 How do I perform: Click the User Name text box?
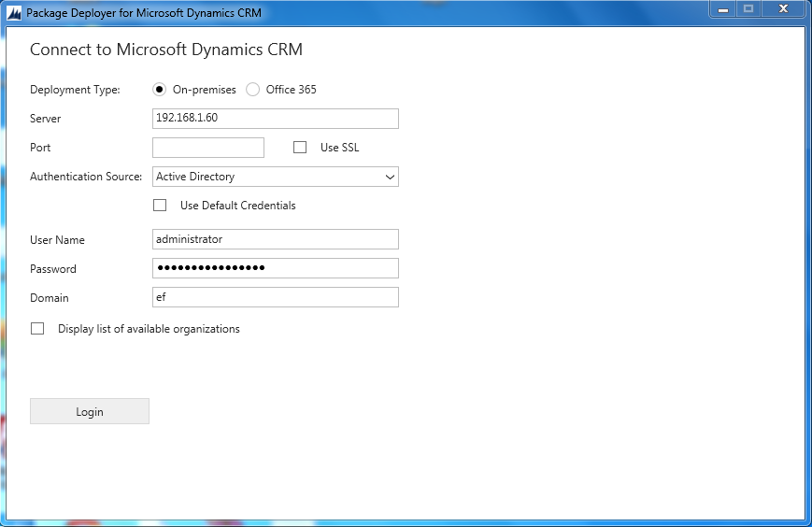pos(275,239)
